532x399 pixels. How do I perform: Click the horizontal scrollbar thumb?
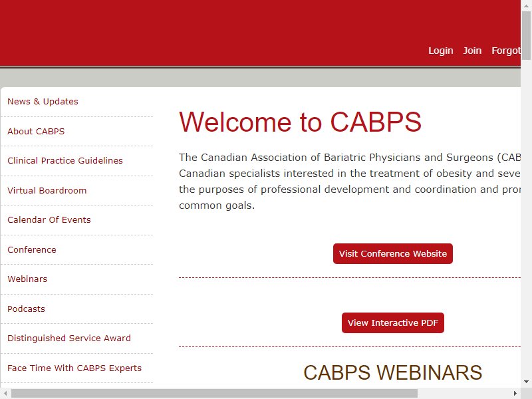[x=214, y=393]
